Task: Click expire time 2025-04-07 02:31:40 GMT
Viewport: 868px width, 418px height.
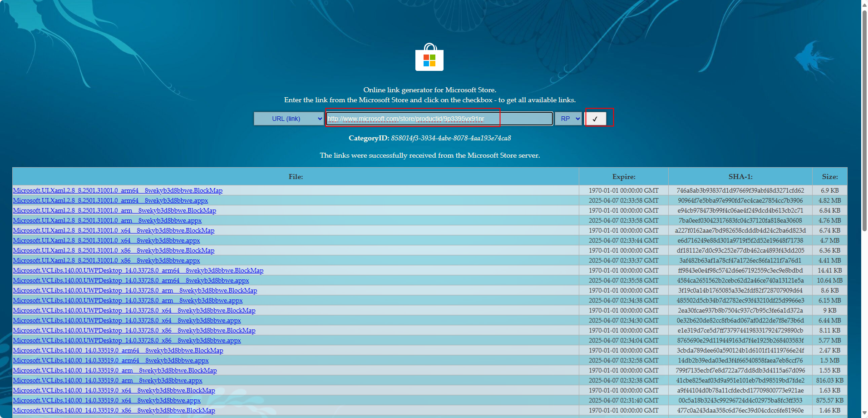Action: coord(624,400)
